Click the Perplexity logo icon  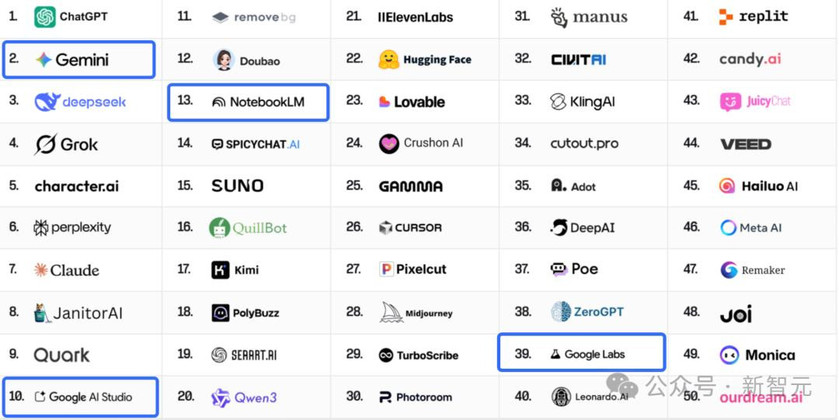tap(41, 228)
